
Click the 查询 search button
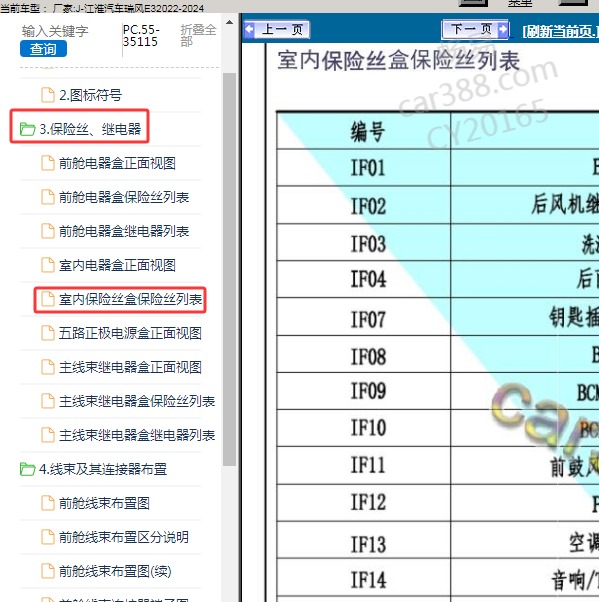43,49
